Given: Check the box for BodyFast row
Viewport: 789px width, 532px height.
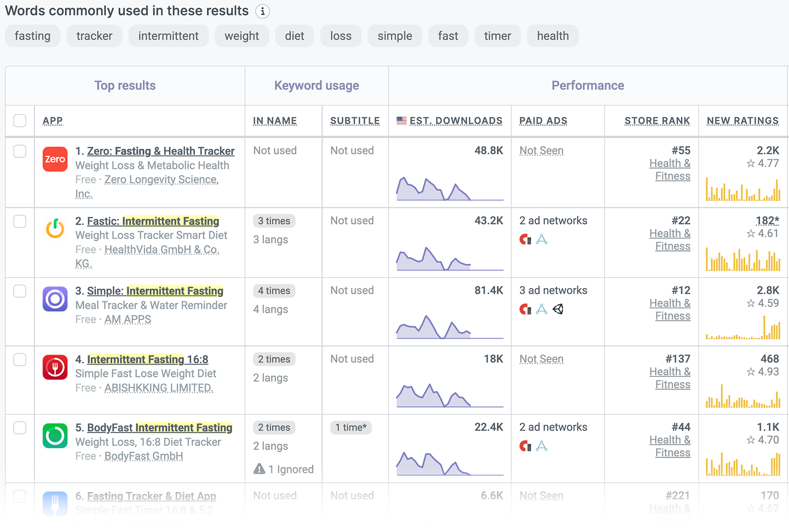Looking at the screenshot, I should [20, 428].
